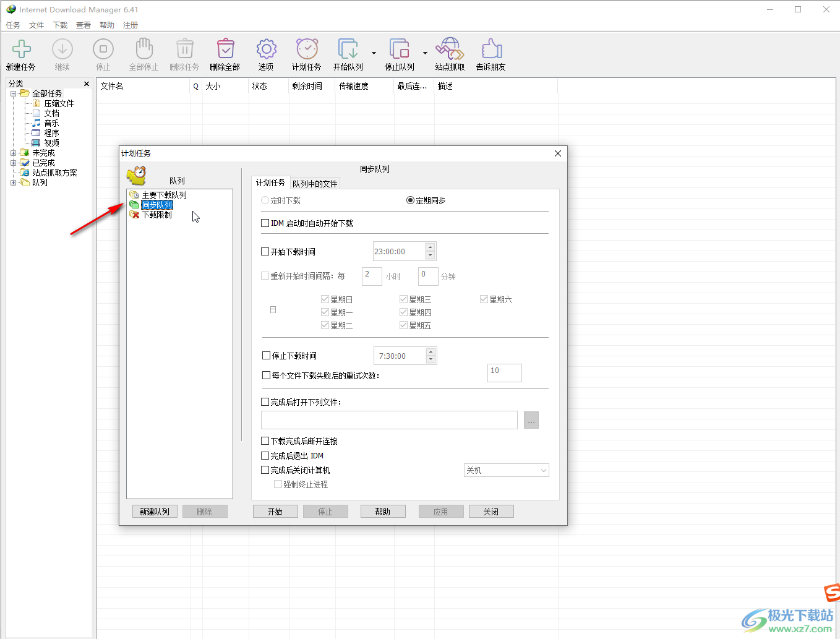
Task: Select 站点抓取方案 in category tree
Action: click(54, 173)
